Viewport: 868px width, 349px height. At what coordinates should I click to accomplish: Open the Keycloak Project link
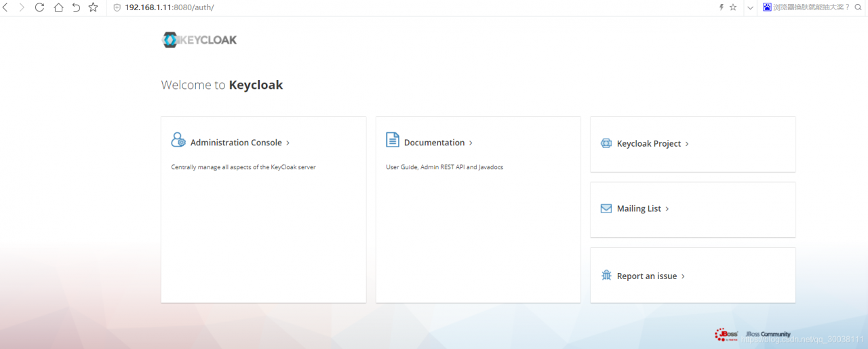point(649,144)
